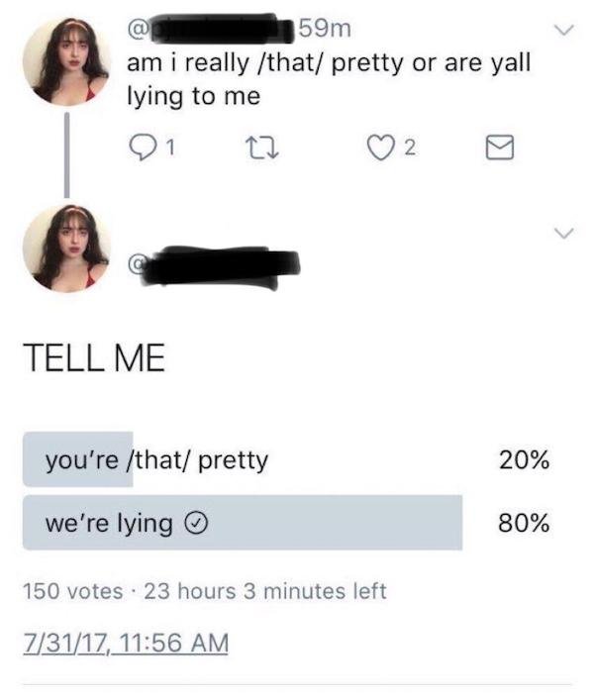The height and width of the screenshot is (700, 594).
Task: Expand first tweet's chevron options menu
Action: pyautogui.click(x=563, y=30)
